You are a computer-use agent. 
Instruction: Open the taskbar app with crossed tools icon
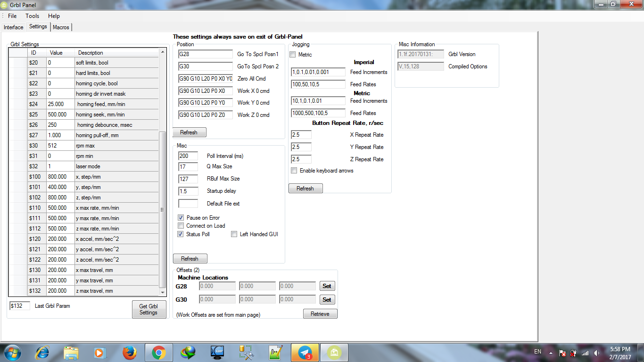247,352
